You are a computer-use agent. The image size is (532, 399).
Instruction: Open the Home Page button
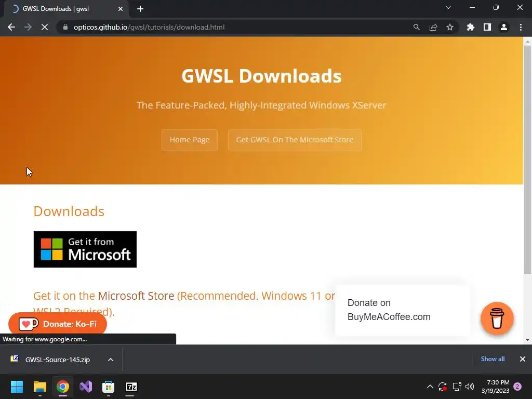(189, 140)
